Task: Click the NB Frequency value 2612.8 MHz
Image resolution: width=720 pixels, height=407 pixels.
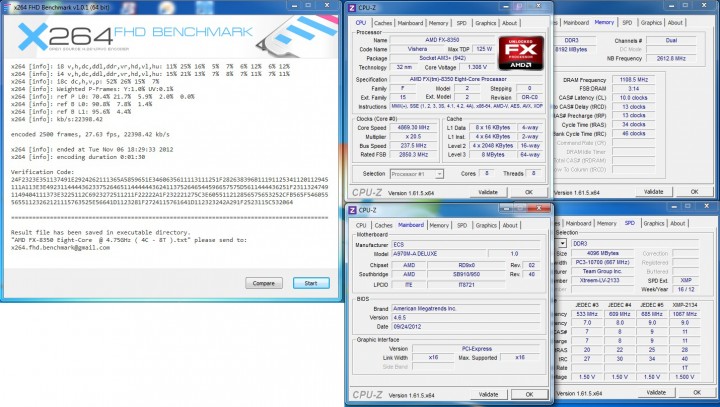Action: tap(671, 58)
